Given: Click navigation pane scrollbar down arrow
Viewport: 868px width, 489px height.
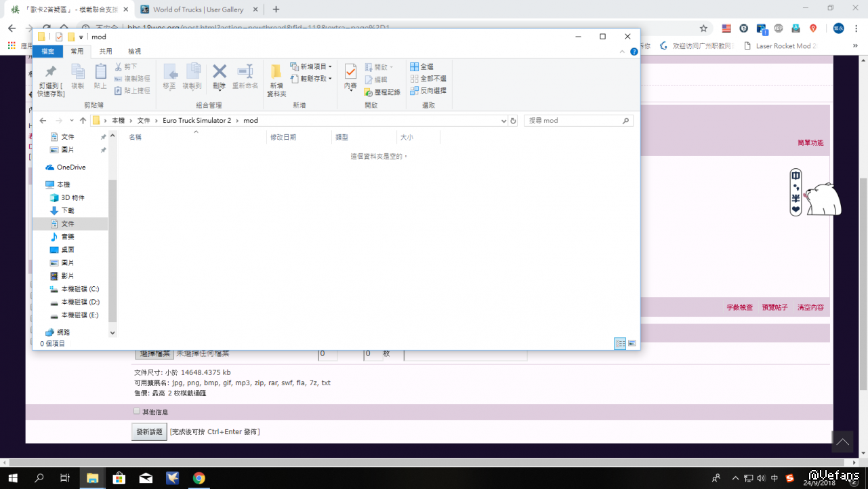Looking at the screenshot, I should point(112,333).
